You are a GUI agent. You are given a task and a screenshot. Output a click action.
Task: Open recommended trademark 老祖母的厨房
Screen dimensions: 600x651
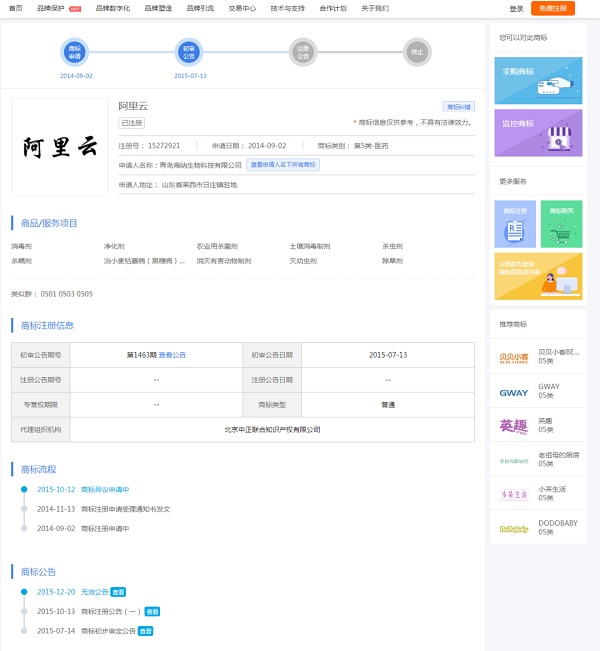click(538, 459)
